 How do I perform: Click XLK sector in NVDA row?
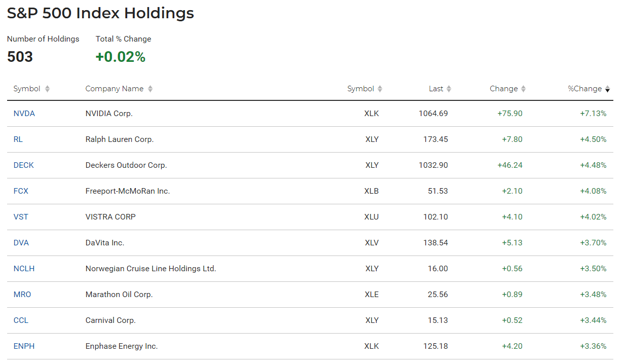[x=372, y=114]
